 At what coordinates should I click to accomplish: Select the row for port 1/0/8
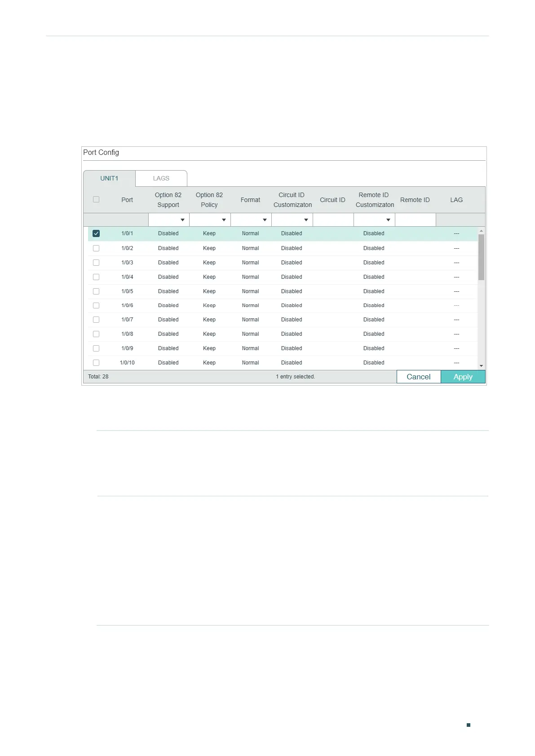(283, 334)
